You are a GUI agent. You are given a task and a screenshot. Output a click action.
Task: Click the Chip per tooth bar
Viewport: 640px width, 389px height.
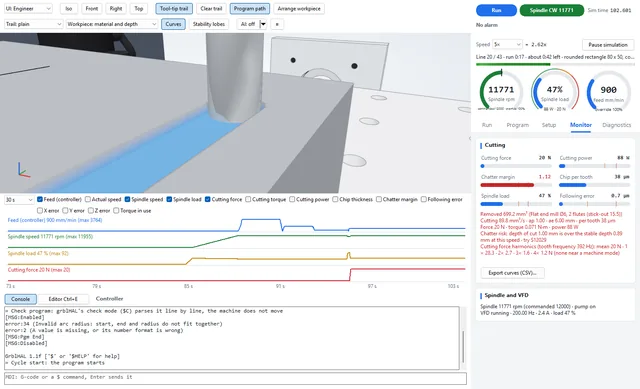pyautogui.click(x=594, y=185)
